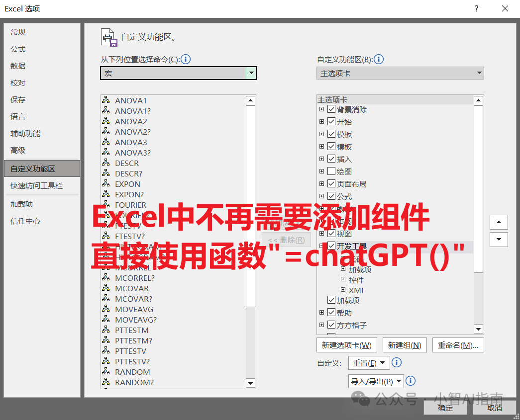Click macro list scroll down arrow
Screen dimensions: 520x420
click(x=251, y=383)
